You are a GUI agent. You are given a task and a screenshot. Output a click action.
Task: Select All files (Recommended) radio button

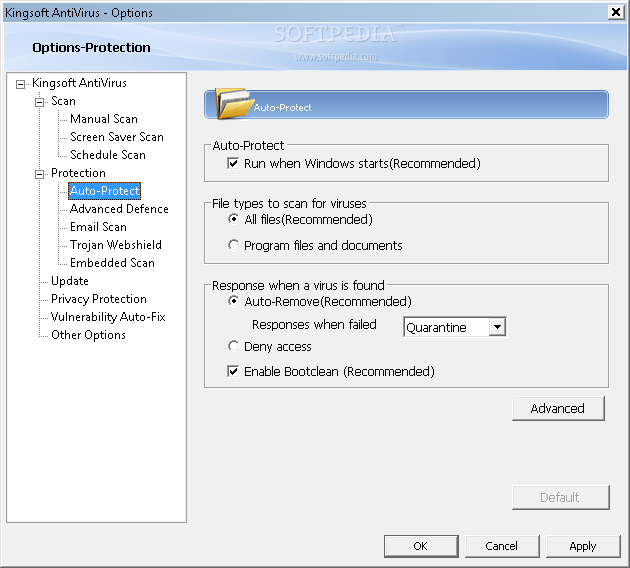click(x=233, y=219)
